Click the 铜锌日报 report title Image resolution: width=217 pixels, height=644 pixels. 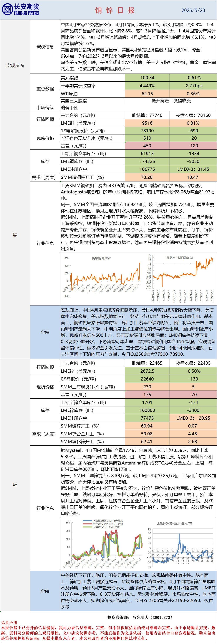tap(115, 10)
